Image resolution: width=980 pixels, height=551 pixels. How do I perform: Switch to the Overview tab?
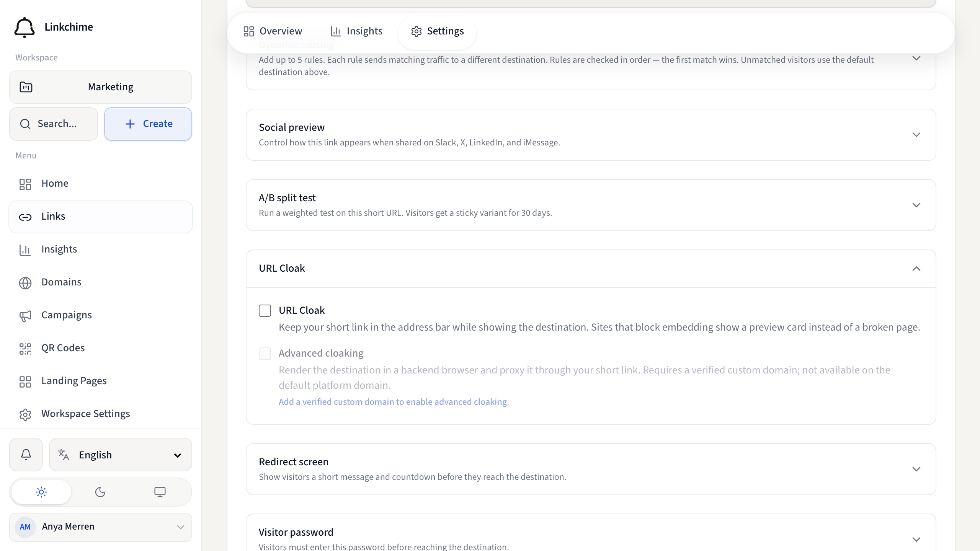[x=273, y=31]
